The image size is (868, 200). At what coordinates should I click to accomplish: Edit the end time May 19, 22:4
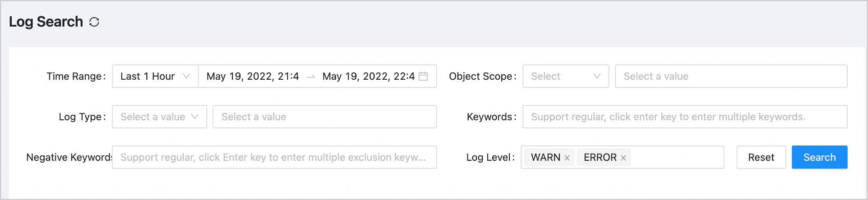click(x=368, y=76)
